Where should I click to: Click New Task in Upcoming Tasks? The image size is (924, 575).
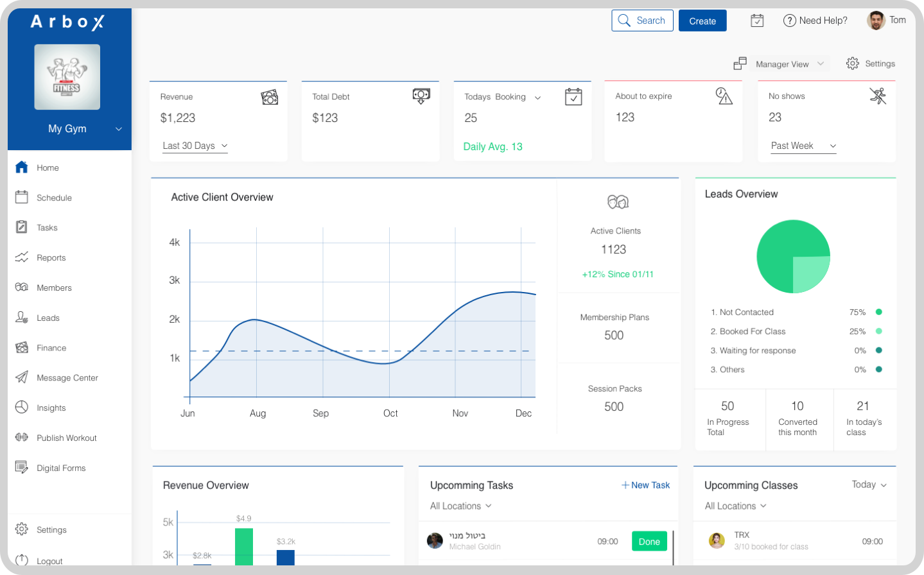pos(645,485)
